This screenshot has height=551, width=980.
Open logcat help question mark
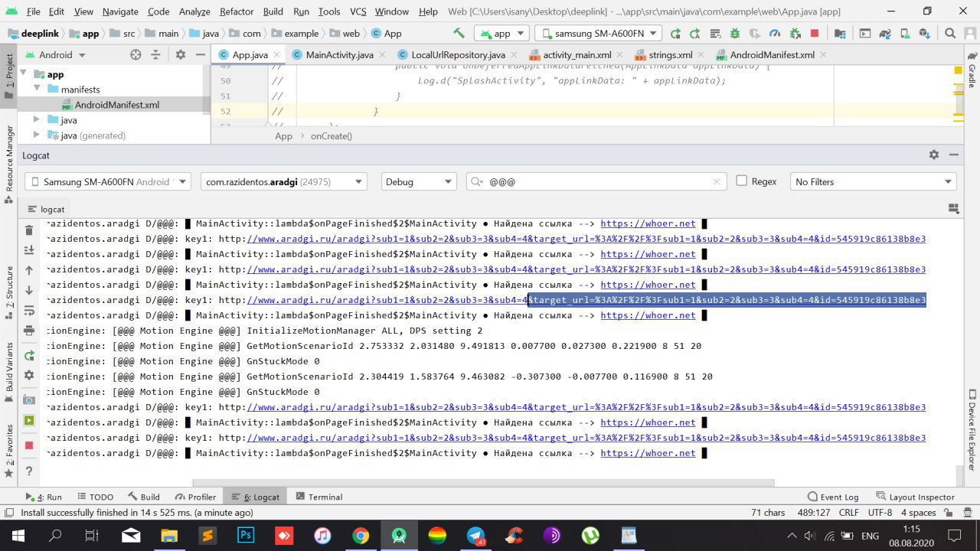(29, 471)
